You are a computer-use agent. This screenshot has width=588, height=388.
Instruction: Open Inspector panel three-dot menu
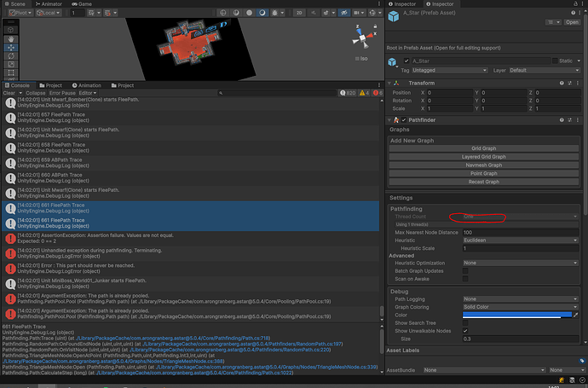[583, 3]
